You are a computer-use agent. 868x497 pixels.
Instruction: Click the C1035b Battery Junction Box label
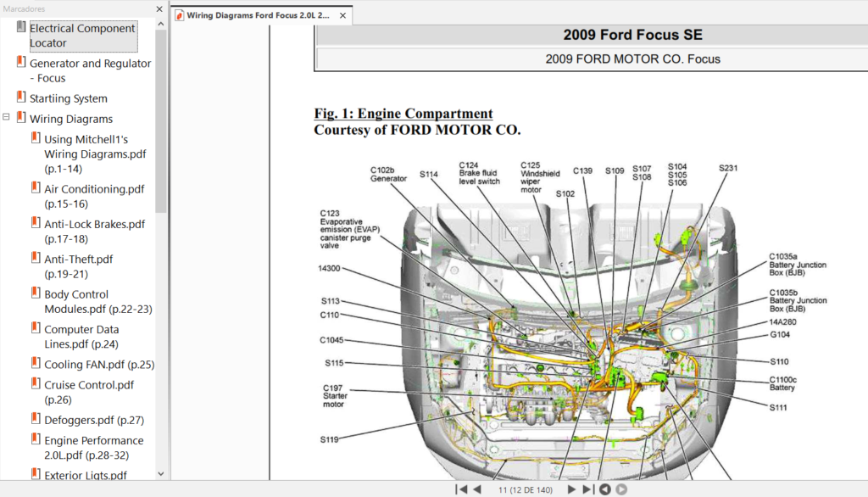coord(798,301)
